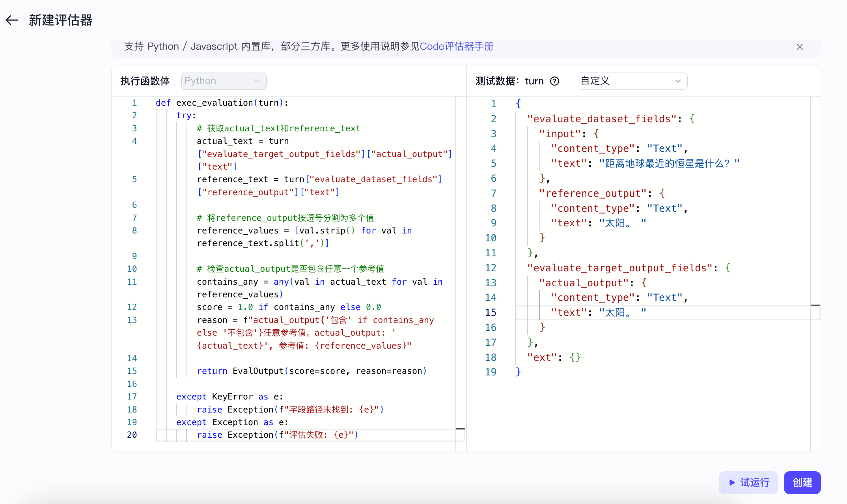The width and height of the screenshot is (847, 504).
Task: Click the 新建评估器 page title
Action: (61, 20)
